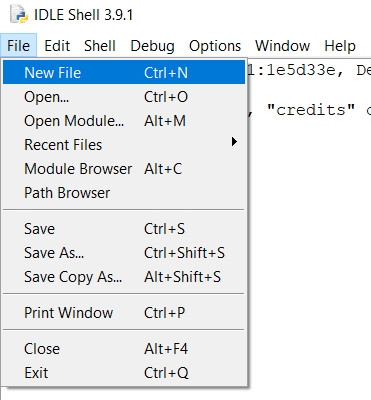Choose Save Copy As... entry
The width and height of the screenshot is (371, 400).
pos(124,277)
